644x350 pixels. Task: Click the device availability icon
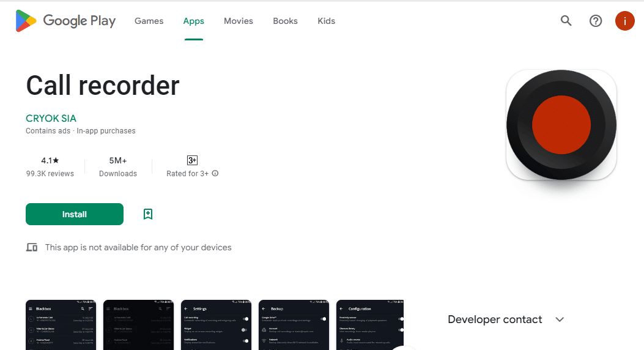tap(32, 247)
